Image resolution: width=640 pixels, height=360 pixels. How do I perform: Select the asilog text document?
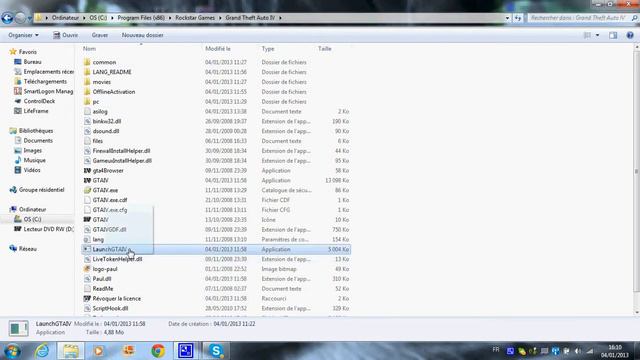point(100,111)
